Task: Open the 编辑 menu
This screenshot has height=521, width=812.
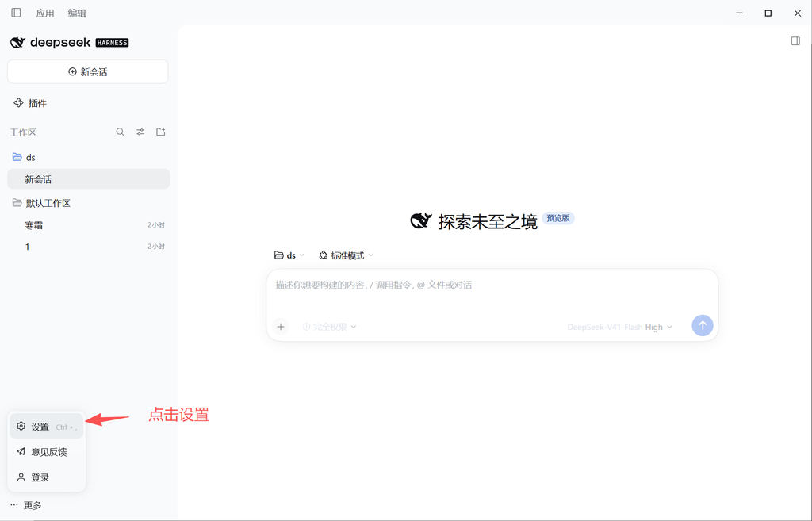Action: pos(77,13)
